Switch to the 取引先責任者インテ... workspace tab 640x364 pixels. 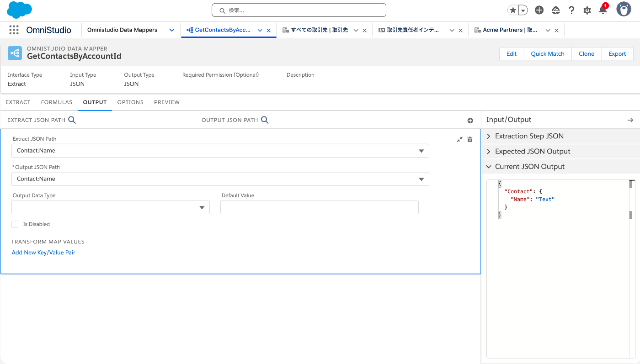point(409,30)
